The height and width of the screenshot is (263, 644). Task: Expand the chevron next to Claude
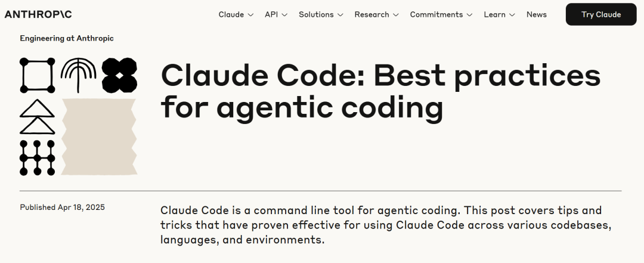click(x=250, y=15)
